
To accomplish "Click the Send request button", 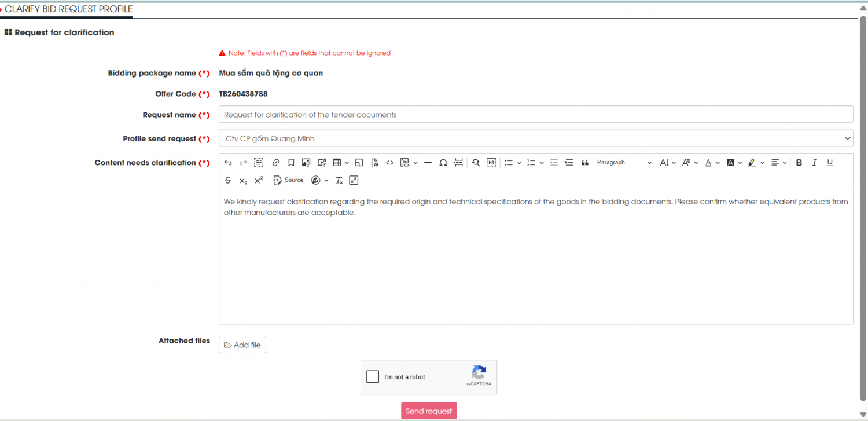I will [429, 411].
